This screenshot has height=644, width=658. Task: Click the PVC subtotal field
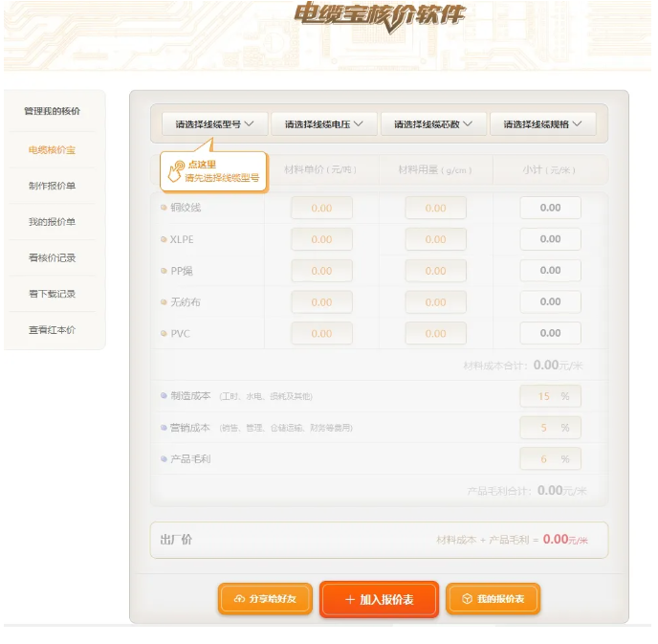pos(550,333)
